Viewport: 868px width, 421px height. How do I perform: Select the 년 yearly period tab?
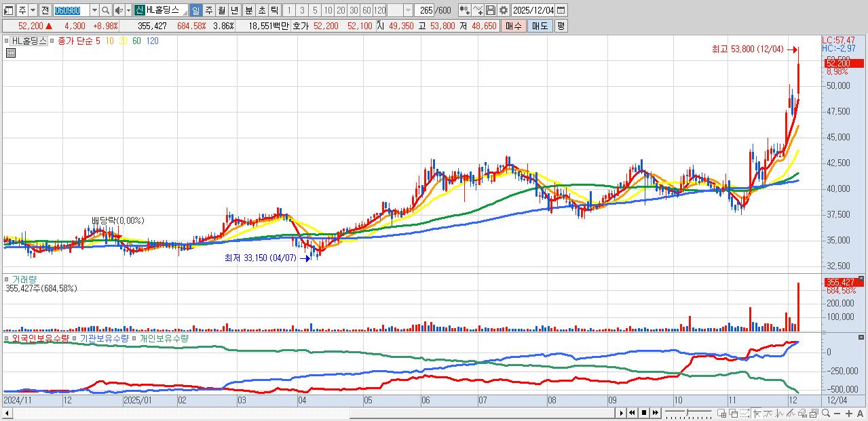pyautogui.click(x=234, y=10)
